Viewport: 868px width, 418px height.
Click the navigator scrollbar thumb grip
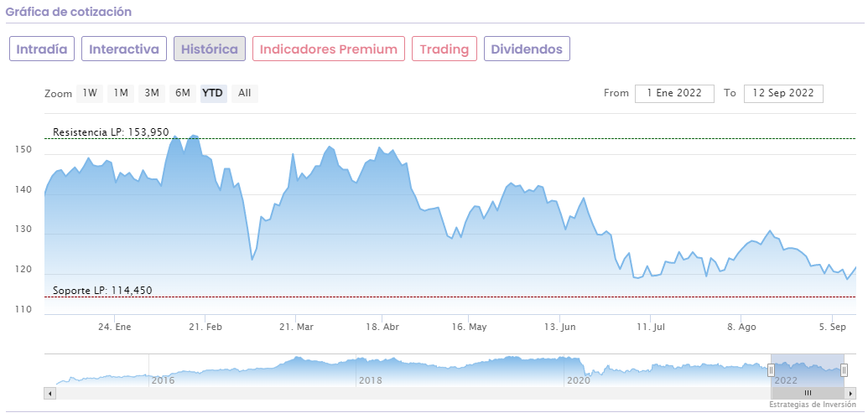click(x=808, y=392)
